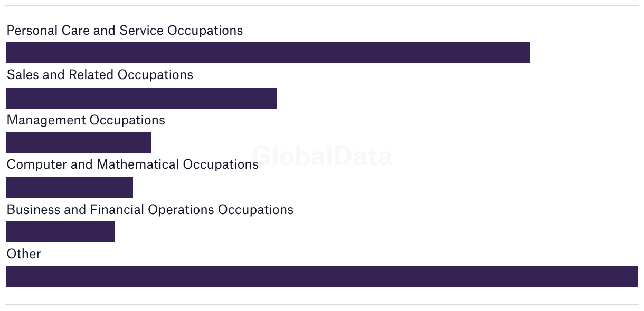The height and width of the screenshot is (311, 644).
Task: Select the Management Occupations bar
Action: pos(79,142)
